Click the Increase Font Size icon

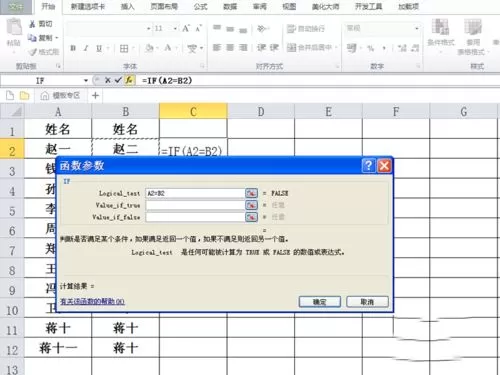tap(186, 28)
